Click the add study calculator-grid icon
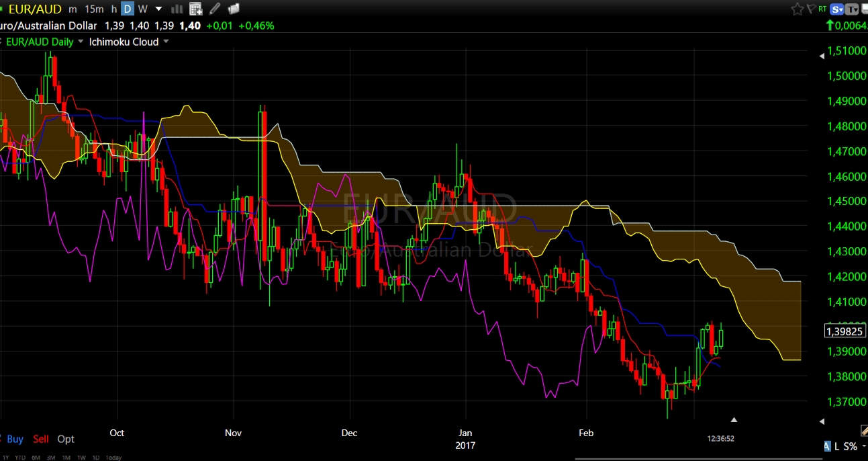Image resolution: width=868 pixels, height=461 pixels. 196,9
